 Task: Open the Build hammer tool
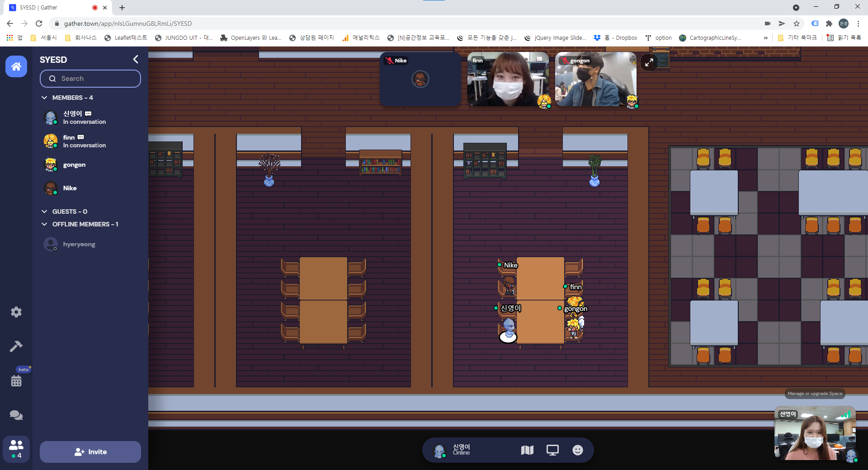click(16, 346)
